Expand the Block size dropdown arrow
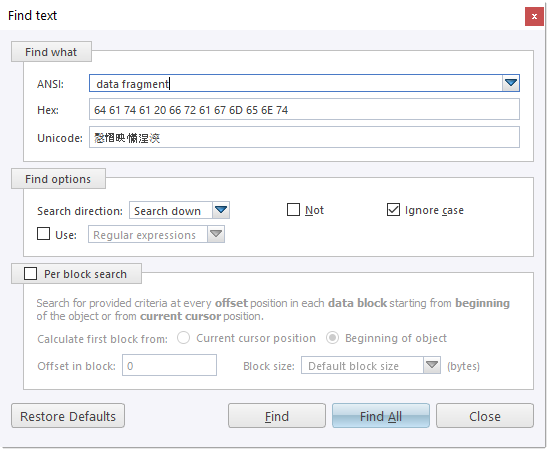The width and height of the screenshot is (549, 451). click(432, 365)
